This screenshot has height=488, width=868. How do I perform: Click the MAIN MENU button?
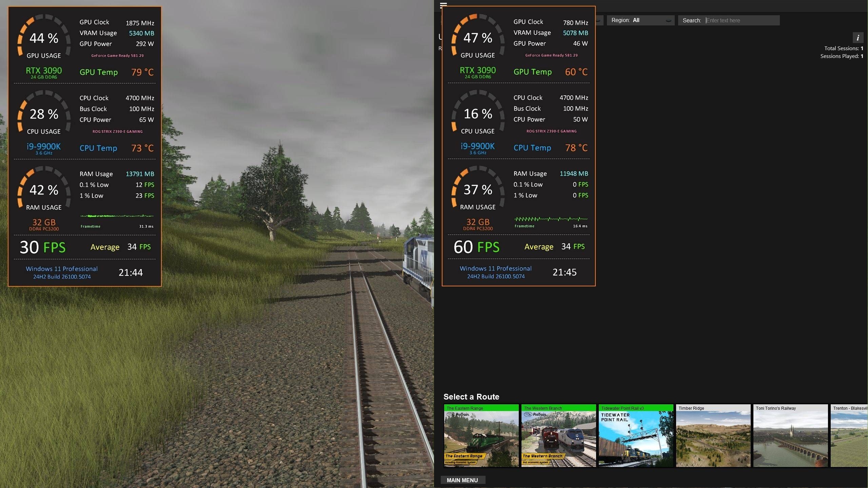[462, 480]
